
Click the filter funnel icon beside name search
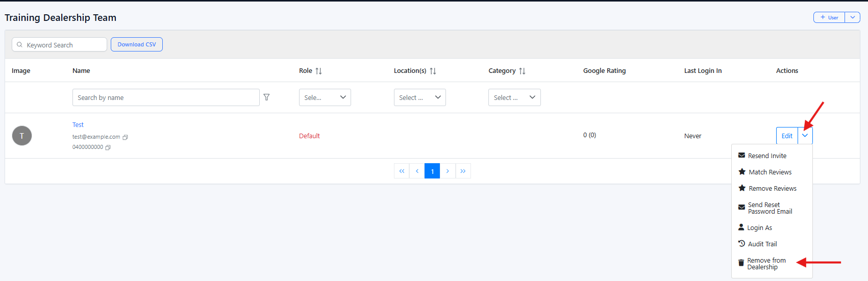tap(266, 97)
